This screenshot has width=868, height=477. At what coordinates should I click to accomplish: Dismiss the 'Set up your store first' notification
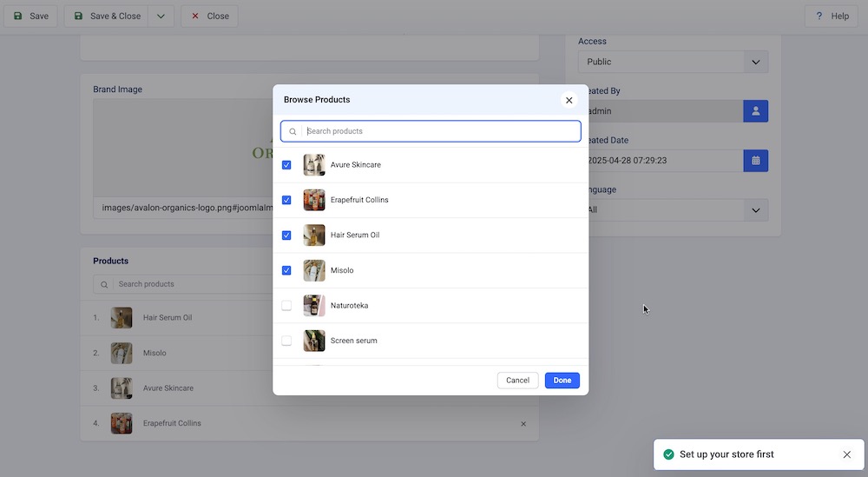pos(847,454)
